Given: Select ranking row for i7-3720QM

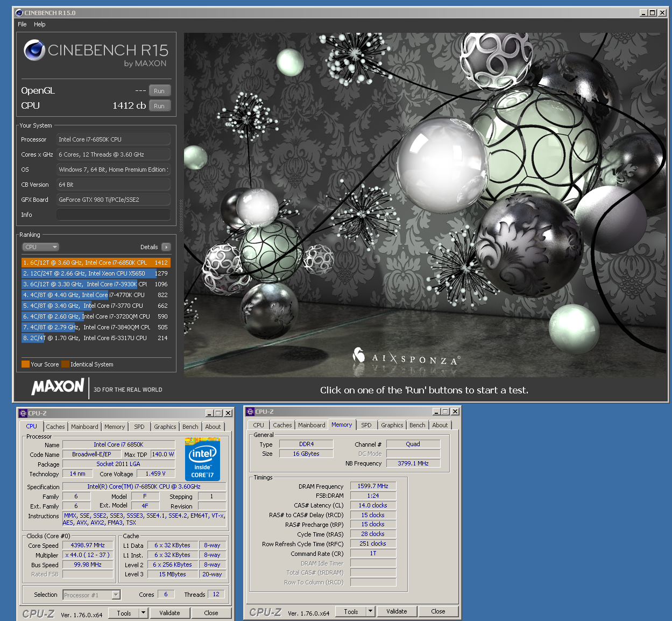Looking at the screenshot, I should 96,316.
